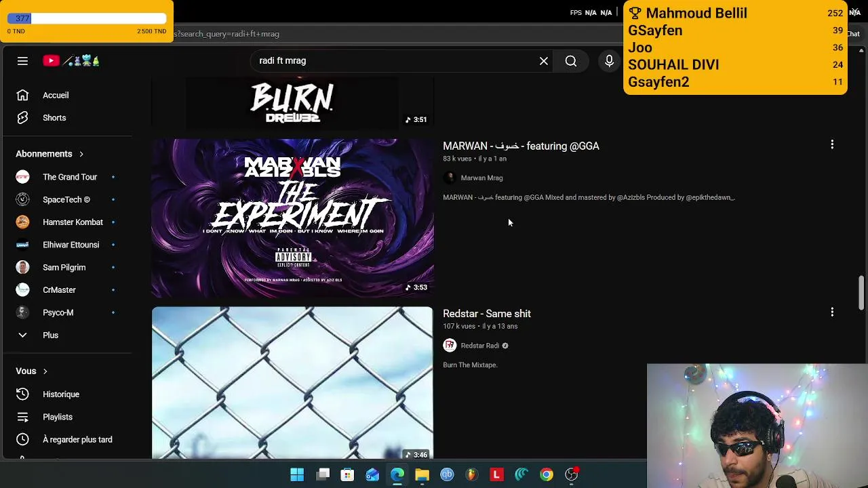Click the 377 TND donation progress bar
Viewport: 868px width, 488px height.
[87, 18]
